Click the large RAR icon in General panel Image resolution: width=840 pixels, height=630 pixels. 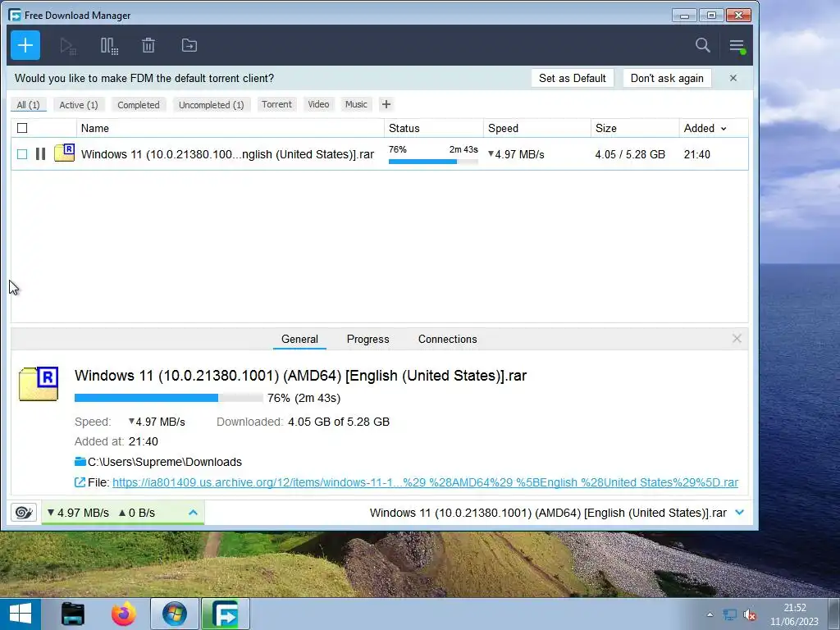[39, 384]
